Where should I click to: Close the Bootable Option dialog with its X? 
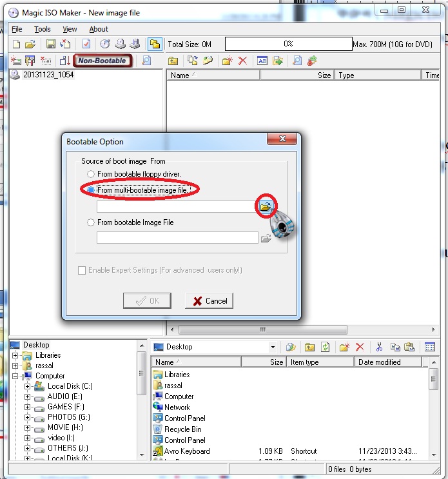[282, 139]
